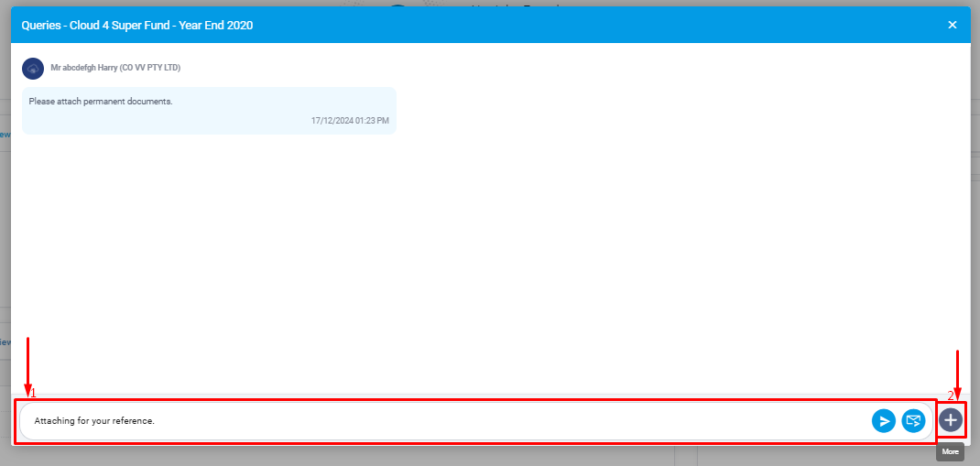Viewport: 980px width, 466px height.
Task: Click the send message arrow icon
Action: pos(884,421)
